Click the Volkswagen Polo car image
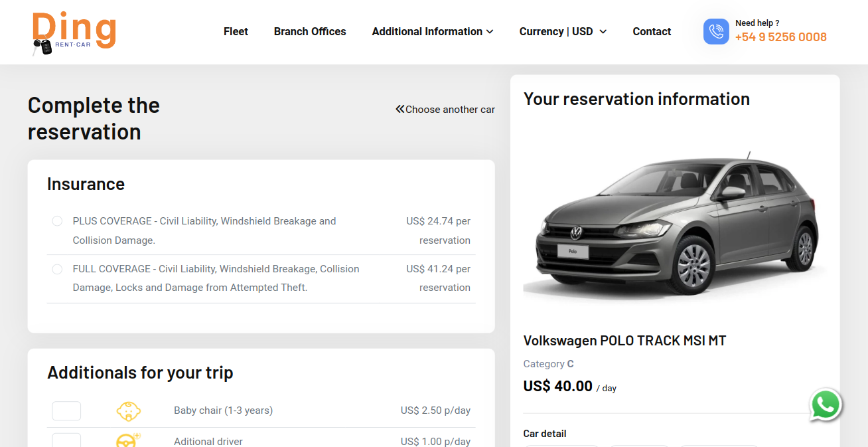 tap(675, 224)
